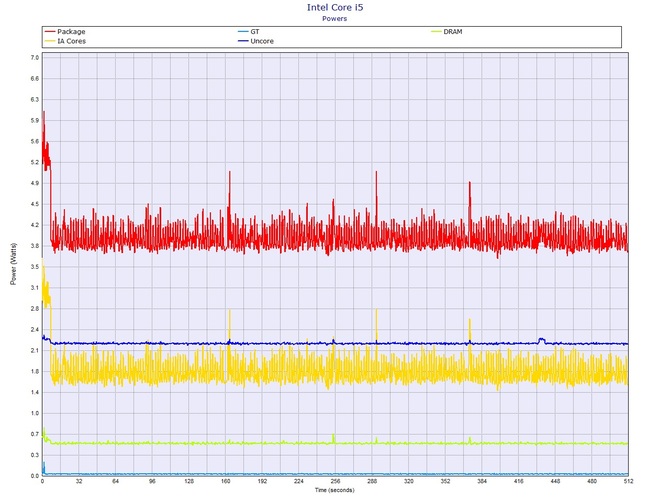Click the GT legend entry
The height and width of the screenshot is (502, 670).
tap(249, 32)
